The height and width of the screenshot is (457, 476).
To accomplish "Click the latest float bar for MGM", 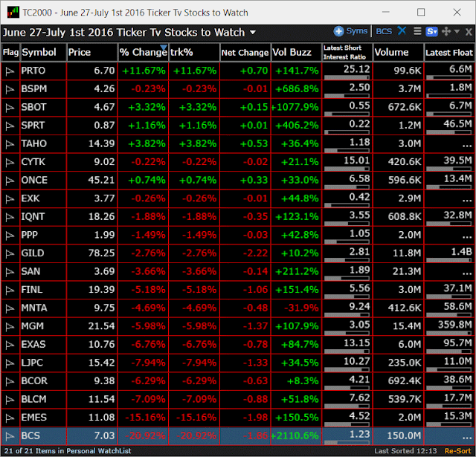I will (449, 333).
